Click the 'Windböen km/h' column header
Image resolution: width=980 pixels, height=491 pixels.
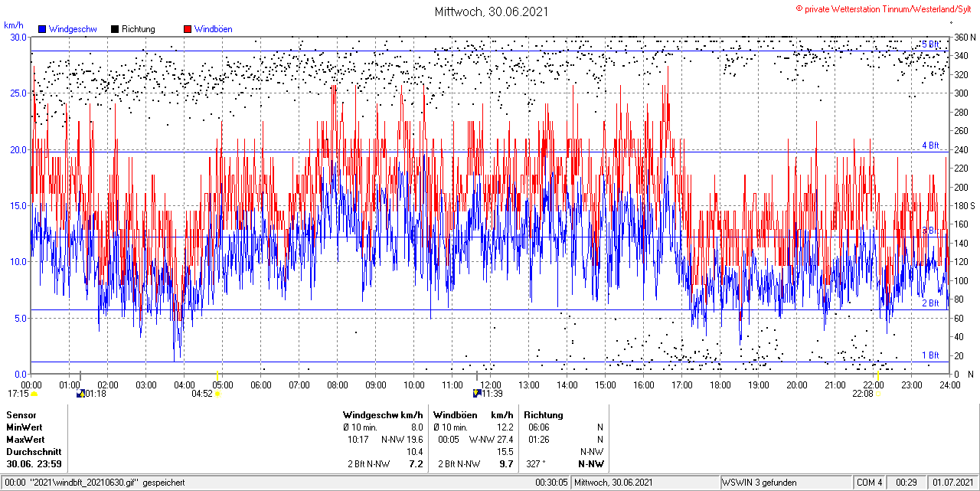472,415
